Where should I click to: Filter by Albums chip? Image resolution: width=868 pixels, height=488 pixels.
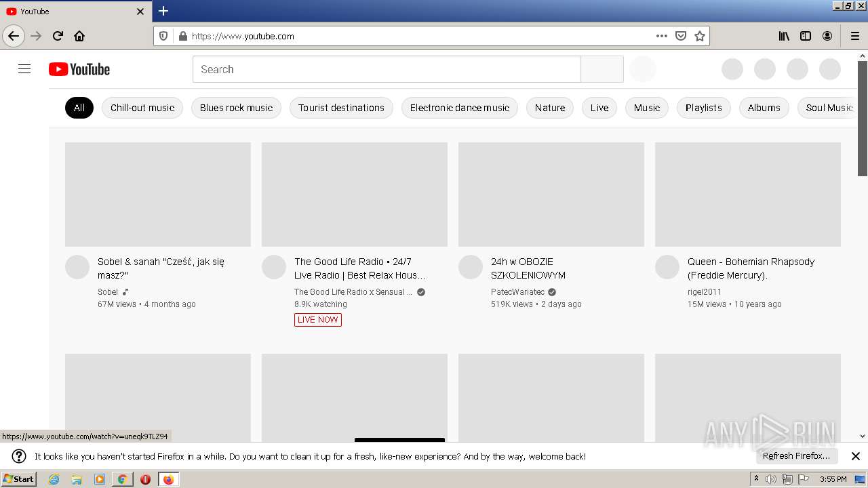pyautogui.click(x=764, y=108)
